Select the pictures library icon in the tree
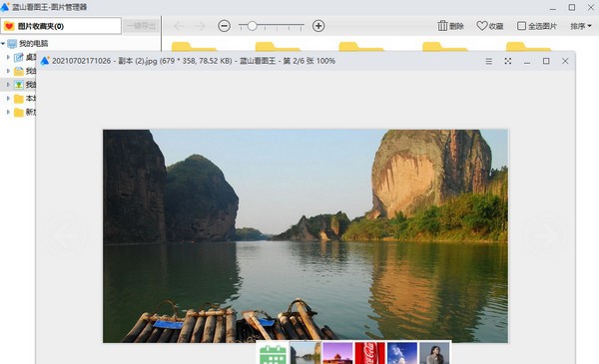 tap(18, 85)
